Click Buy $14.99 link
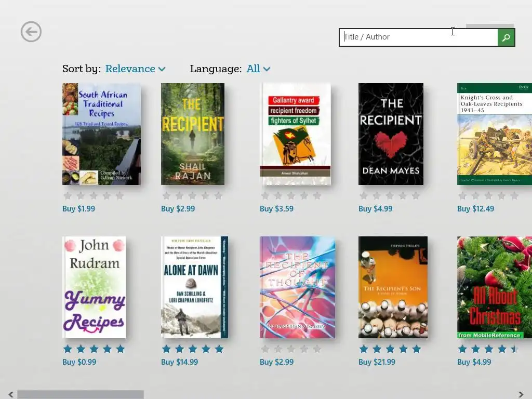 click(x=179, y=362)
